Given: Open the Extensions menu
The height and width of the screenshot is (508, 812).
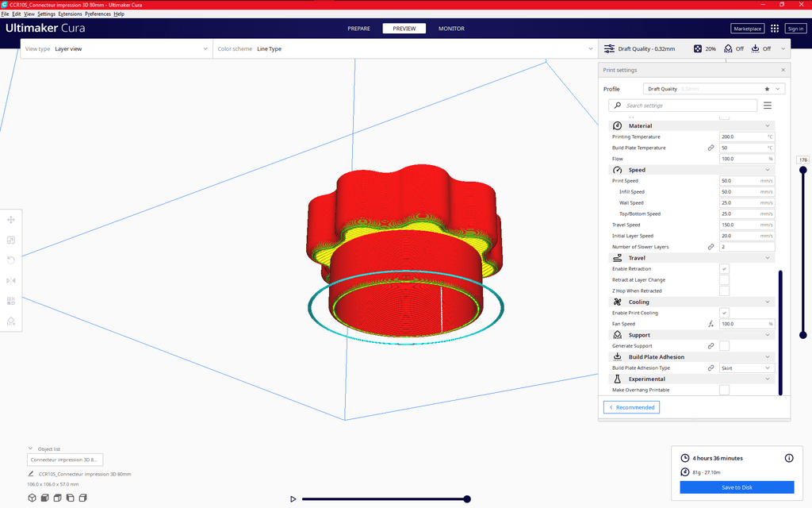Looking at the screenshot, I should 70,14.
